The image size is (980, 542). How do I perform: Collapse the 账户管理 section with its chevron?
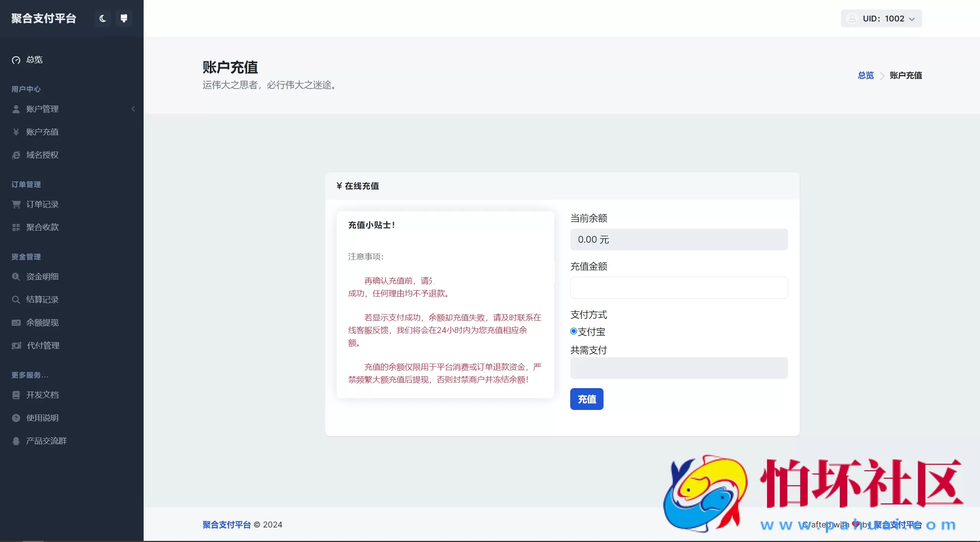point(133,109)
